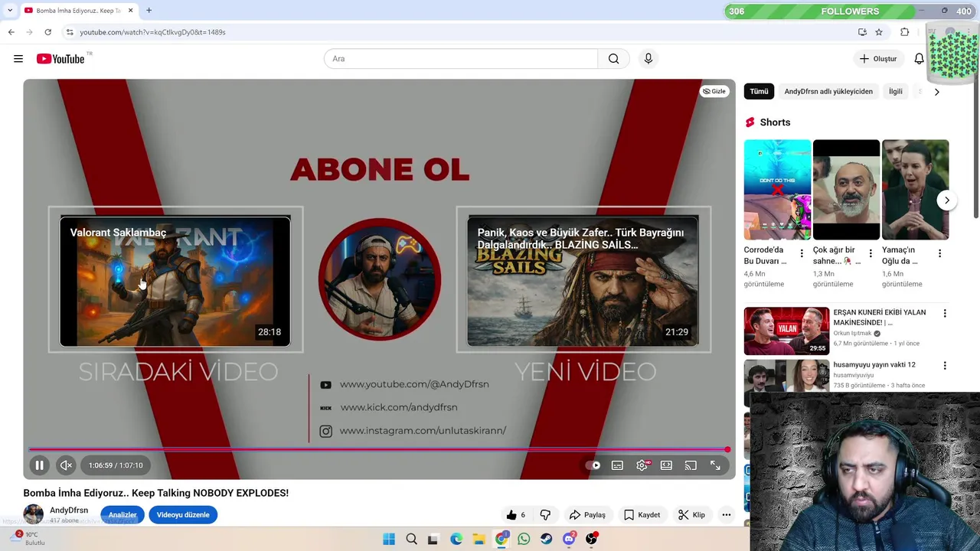Open options for ERŞAN KUNERİ video
Viewport: 980px width, 551px height.
click(945, 314)
